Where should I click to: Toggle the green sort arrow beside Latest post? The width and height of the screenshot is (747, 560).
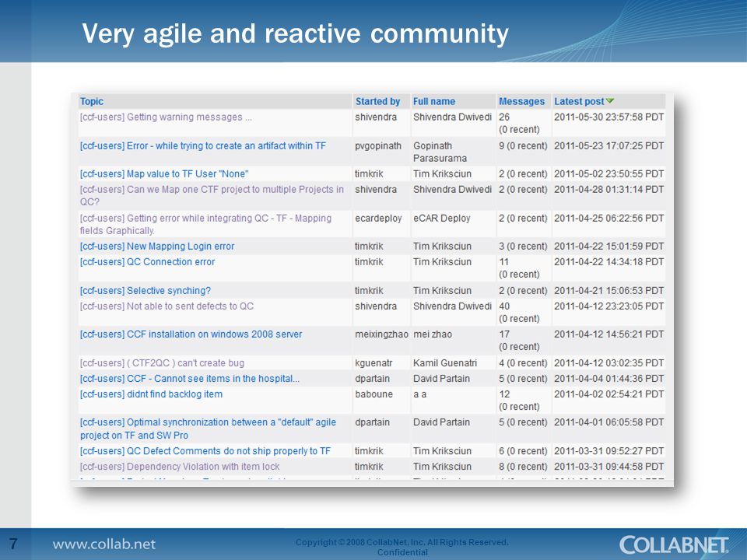(610, 101)
